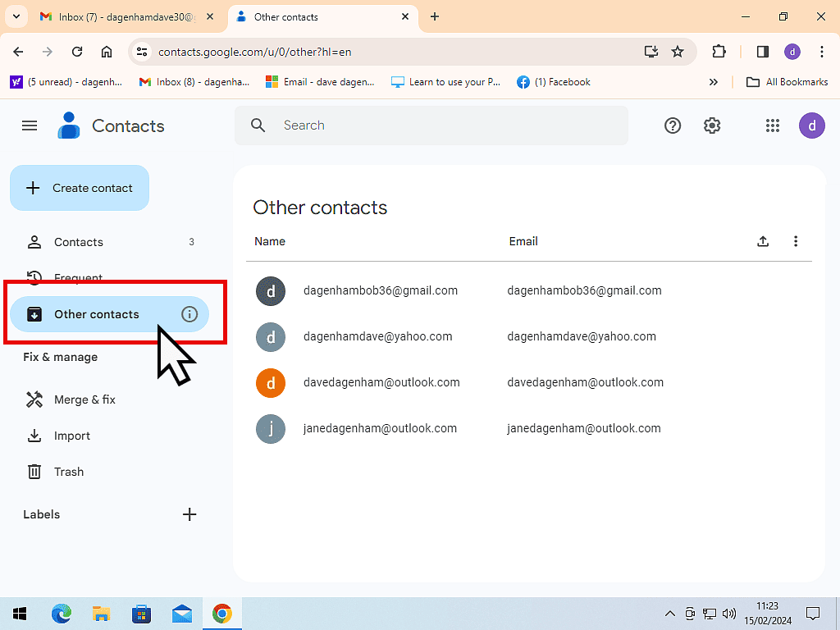Open the Chrome tab search dropdown arrow
The width and height of the screenshot is (840, 630).
(16, 16)
